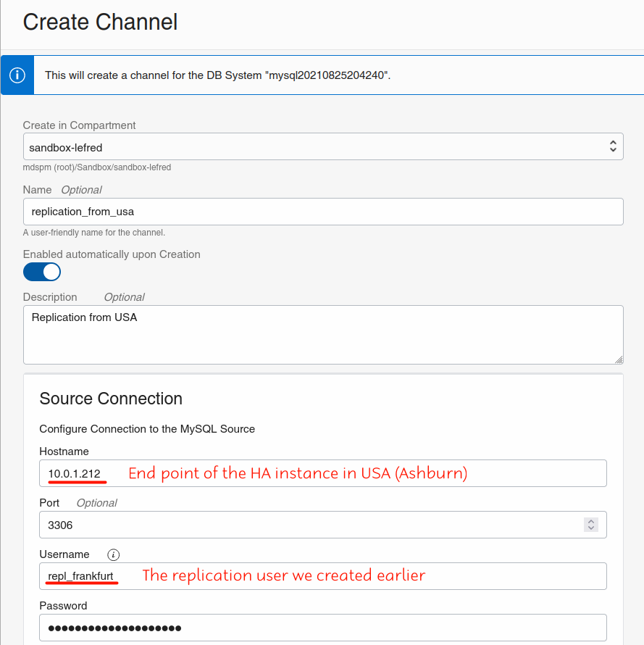
Task: Click the Create in Compartment label
Action: [80, 125]
